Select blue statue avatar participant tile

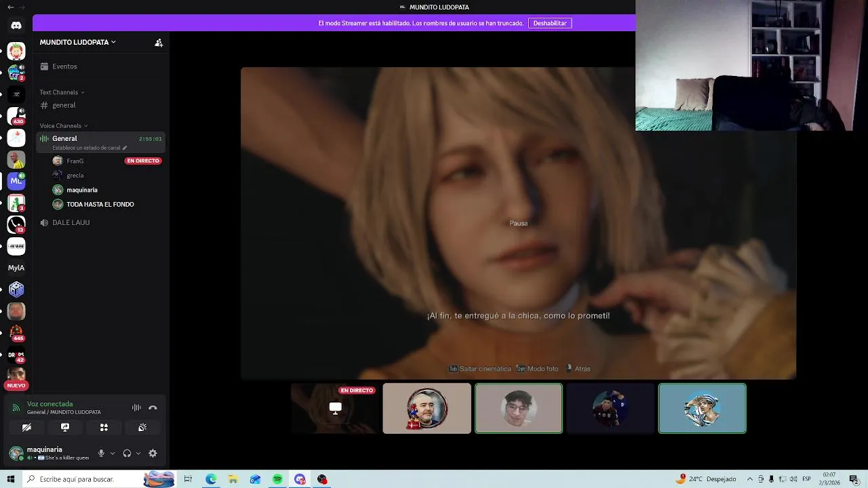click(x=703, y=408)
